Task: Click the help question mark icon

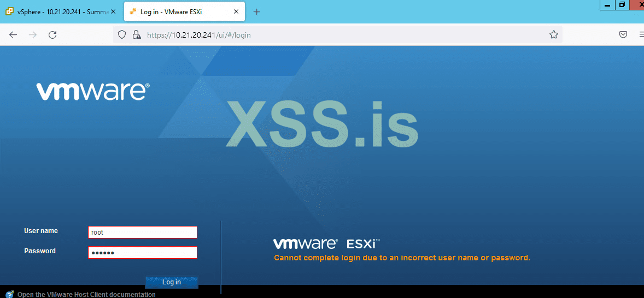Action: click(x=10, y=294)
